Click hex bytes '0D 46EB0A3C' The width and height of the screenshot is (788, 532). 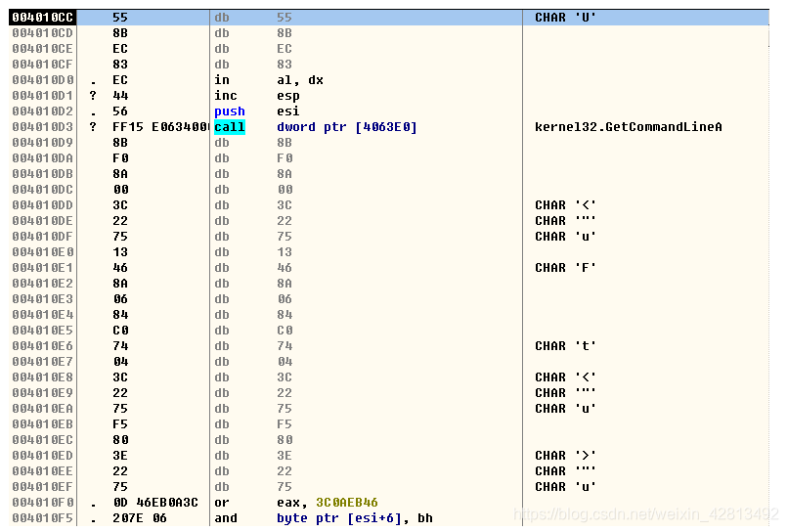[x=155, y=503]
